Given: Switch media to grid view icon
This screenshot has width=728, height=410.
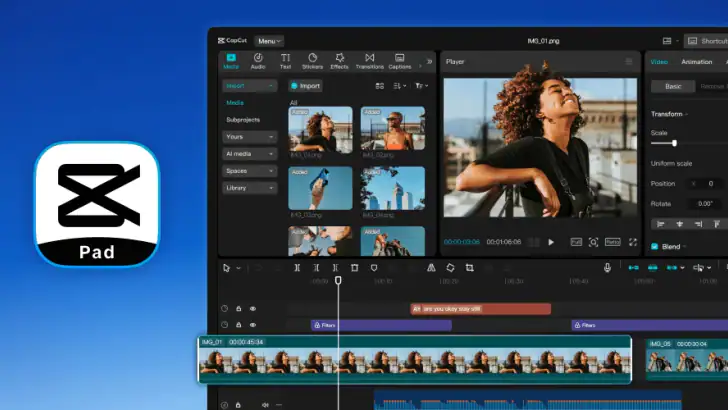Looking at the screenshot, I should tap(379, 86).
